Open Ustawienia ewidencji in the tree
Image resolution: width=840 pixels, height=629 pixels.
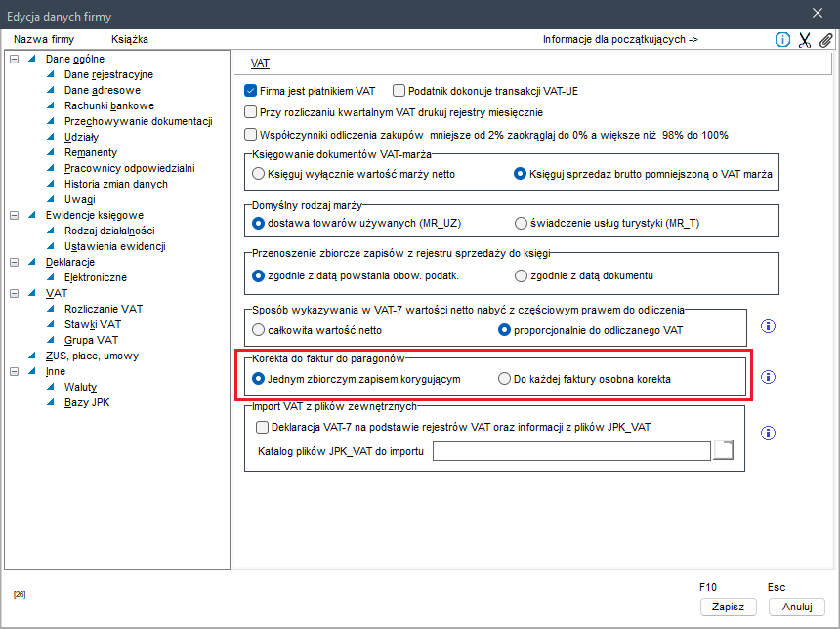(x=114, y=246)
